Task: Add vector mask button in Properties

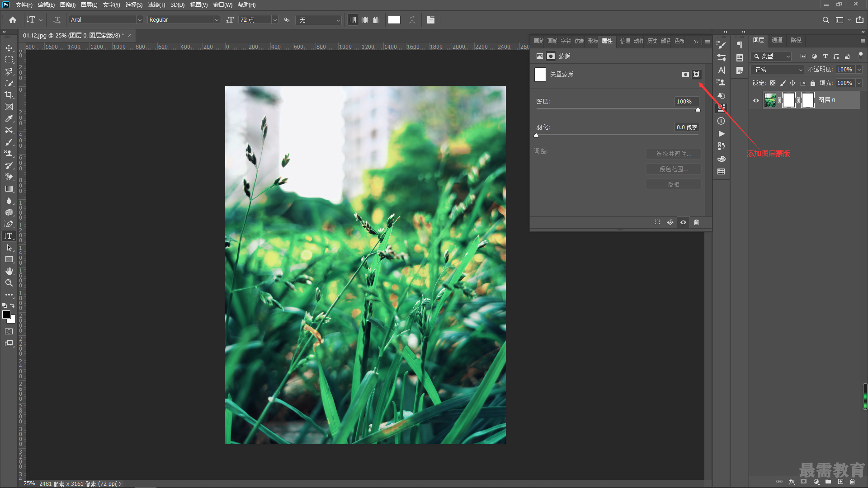Action: [697, 75]
